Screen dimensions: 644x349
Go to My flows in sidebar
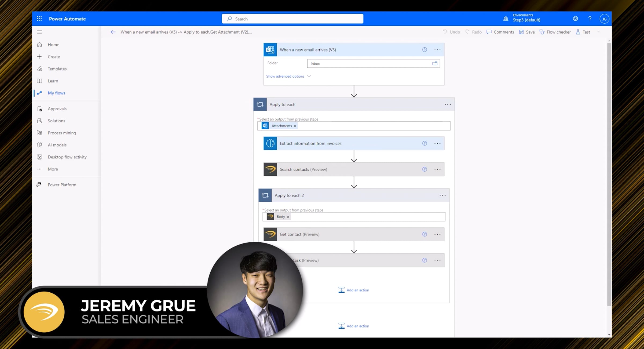(56, 93)
